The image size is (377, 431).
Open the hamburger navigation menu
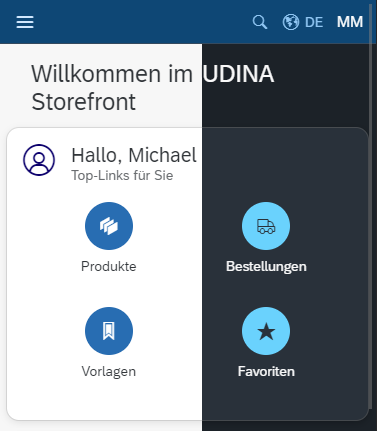click(25, 22)
